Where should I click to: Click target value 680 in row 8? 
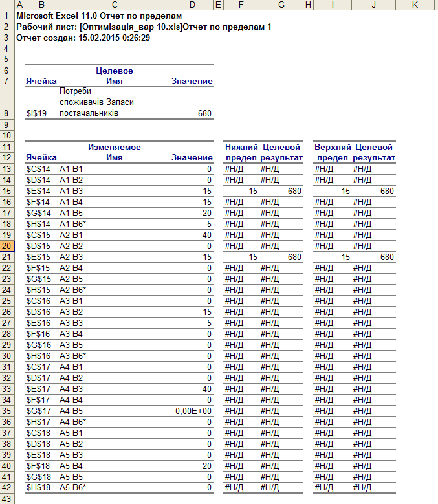tap(204, 113)
